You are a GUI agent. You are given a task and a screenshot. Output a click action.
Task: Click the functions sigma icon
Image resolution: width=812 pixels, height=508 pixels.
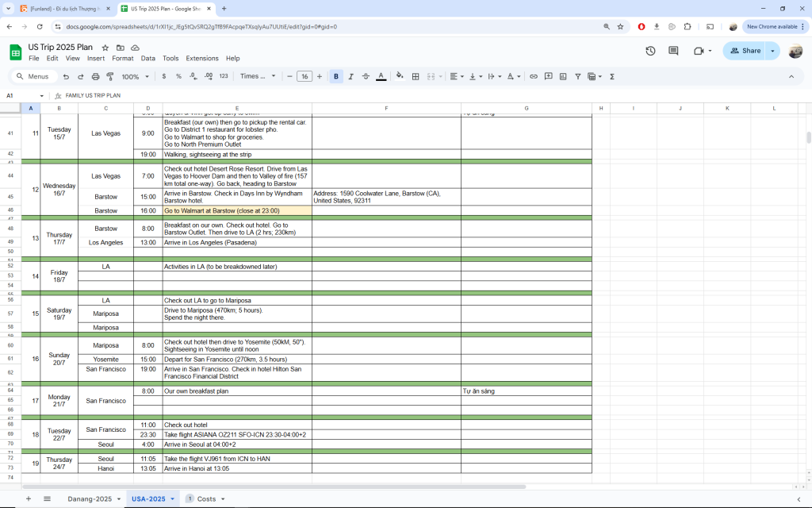point(612,77)
